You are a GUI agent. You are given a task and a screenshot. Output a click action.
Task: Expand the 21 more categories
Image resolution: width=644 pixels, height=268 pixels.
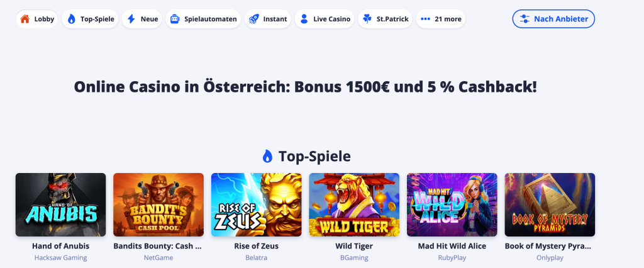coord(441,19)
